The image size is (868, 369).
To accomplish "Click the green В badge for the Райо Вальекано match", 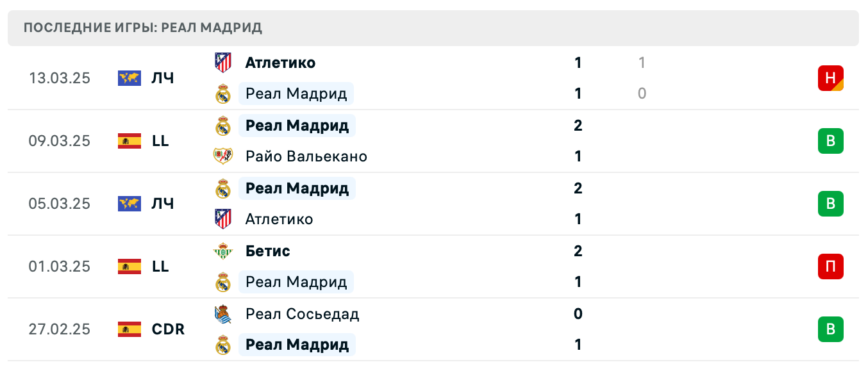I will pyautogui.click(x=831, y=141).
